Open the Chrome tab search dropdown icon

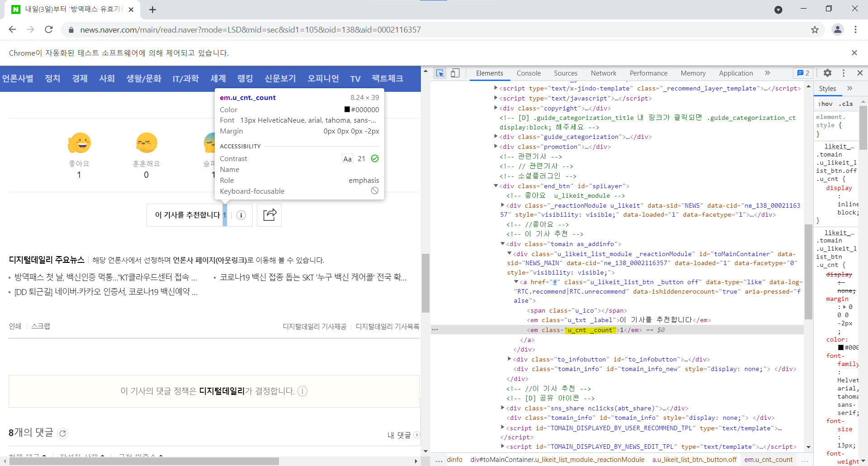778,10
